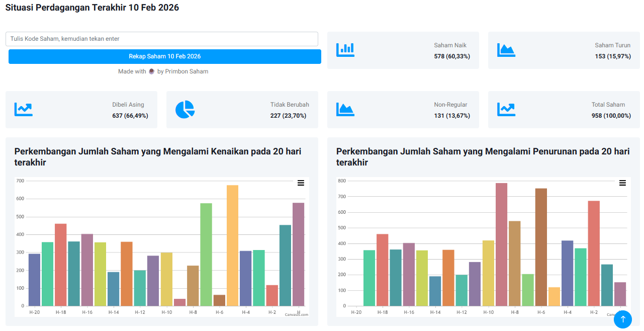Click the trend icon in Total Saham card
The image size is (644, 331).
pyautogui.click(x=506, y=109)
